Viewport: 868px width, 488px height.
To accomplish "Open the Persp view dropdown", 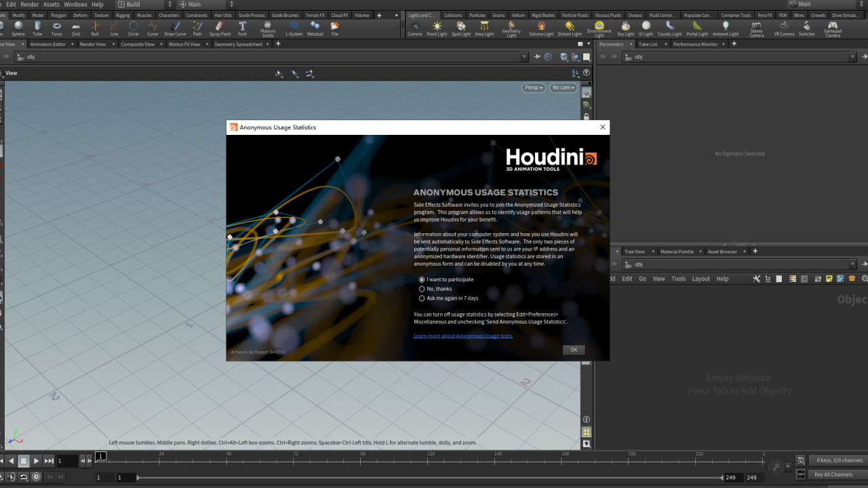I will [x=533, y=87].
